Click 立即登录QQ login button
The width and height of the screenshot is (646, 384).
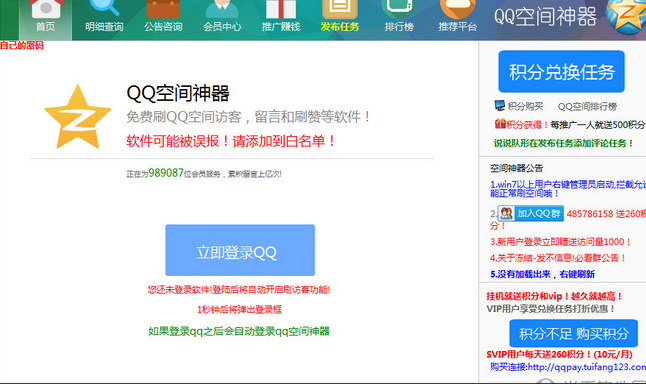coord(240,250)
